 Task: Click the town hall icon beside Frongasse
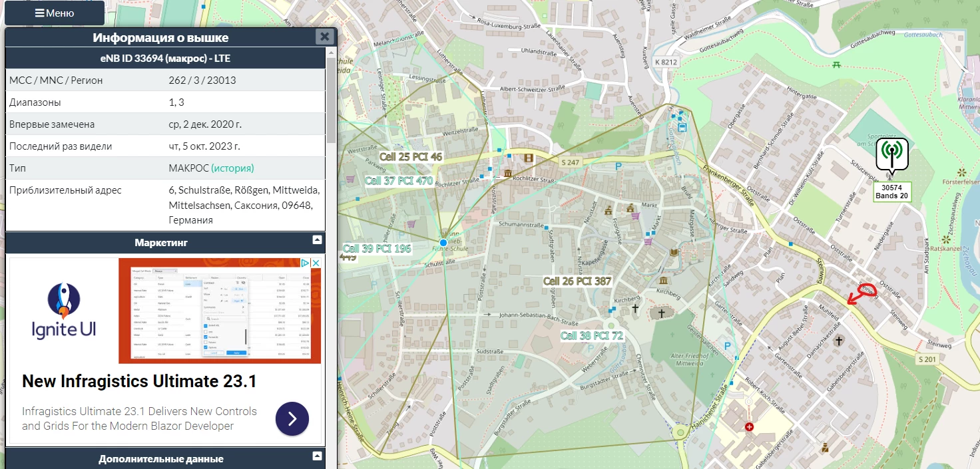pos(608,210)
